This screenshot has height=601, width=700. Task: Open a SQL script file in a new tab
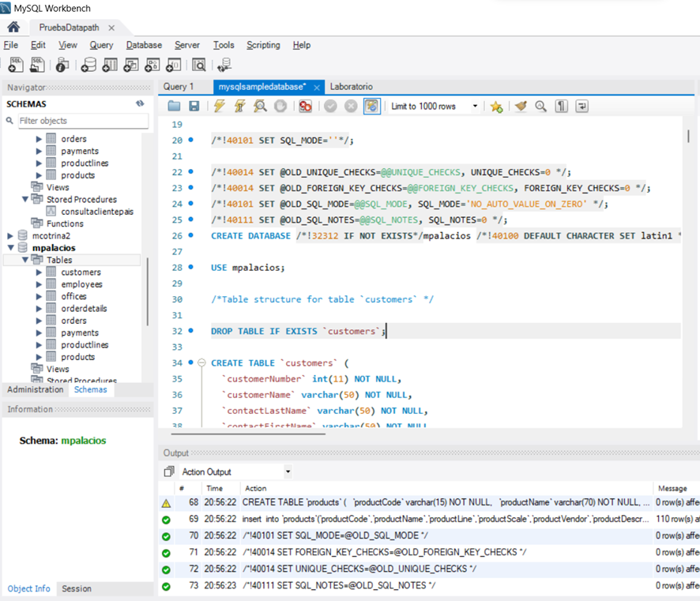(x=36, y=65)
